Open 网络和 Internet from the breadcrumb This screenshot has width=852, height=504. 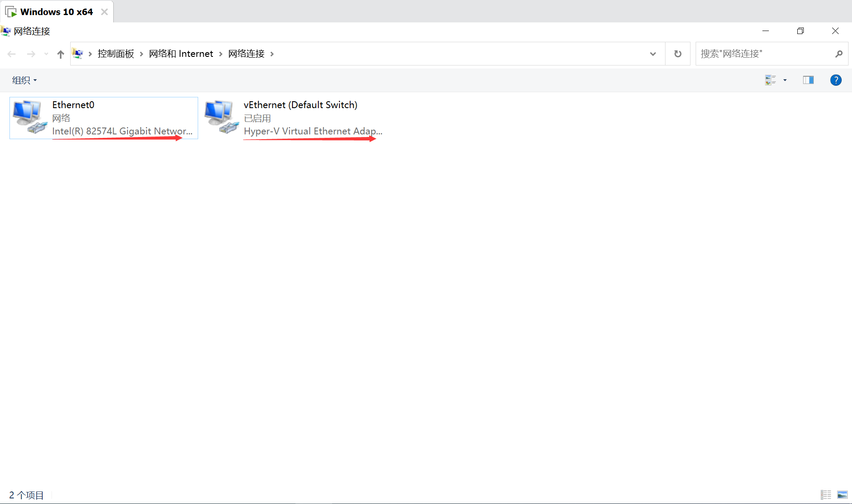[181, 53]
